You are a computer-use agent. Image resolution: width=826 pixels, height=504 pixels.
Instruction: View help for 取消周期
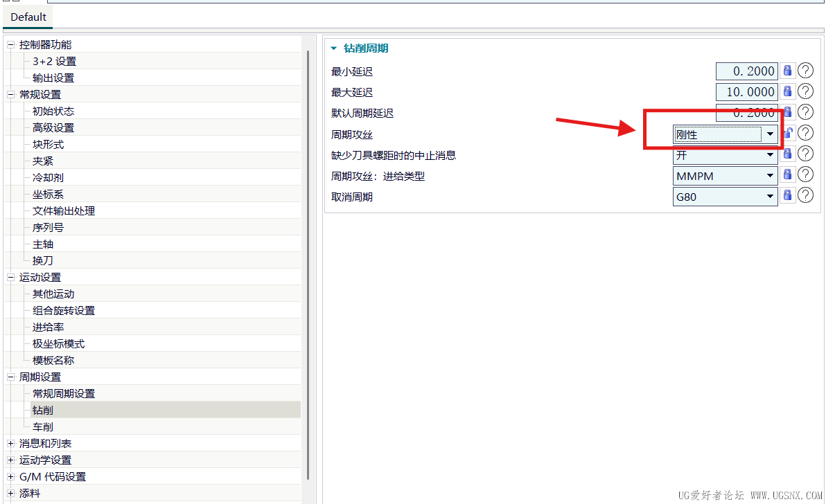tap(805, 195)
